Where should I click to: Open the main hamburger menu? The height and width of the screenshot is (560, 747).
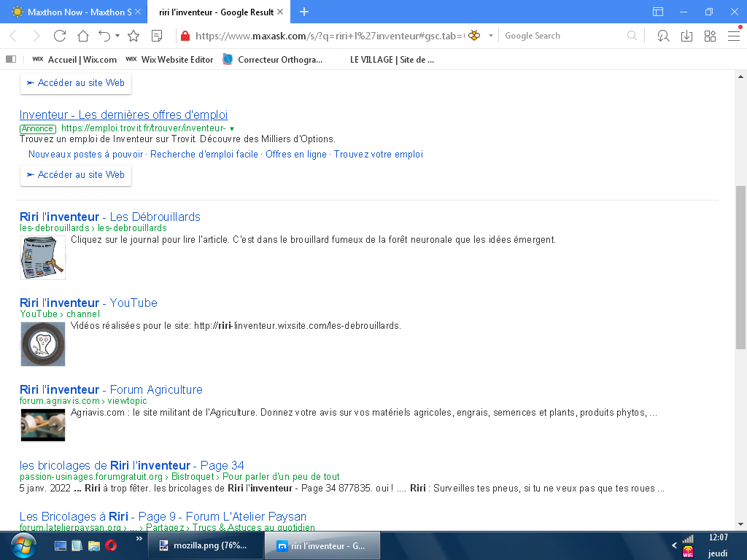[x=734, y=36]
